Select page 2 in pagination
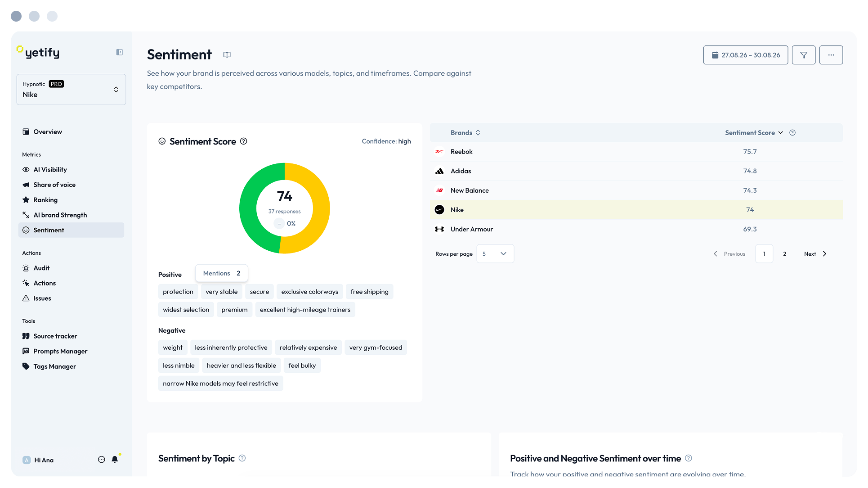The image size is (868, 488). click(x=785, y=254)
